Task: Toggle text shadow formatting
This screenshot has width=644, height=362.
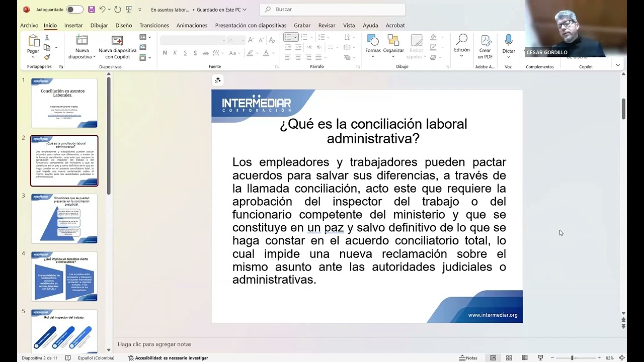Action: click(196, 53)
